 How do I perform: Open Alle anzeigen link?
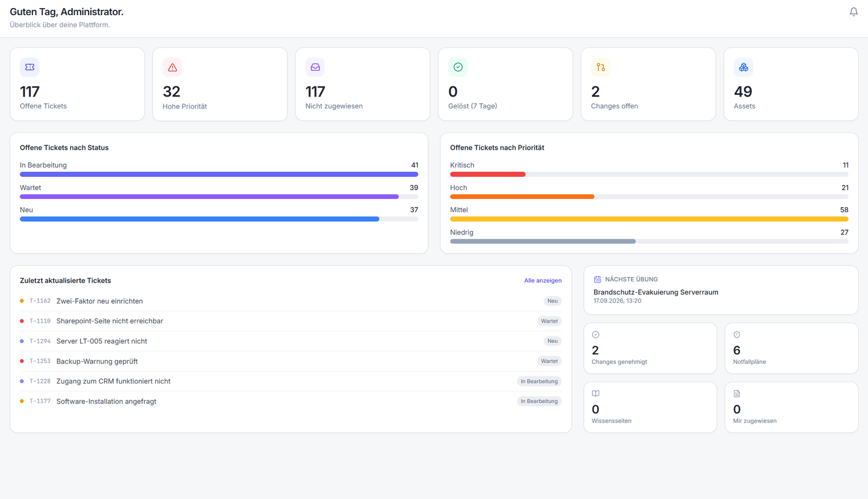pos(542,280)
